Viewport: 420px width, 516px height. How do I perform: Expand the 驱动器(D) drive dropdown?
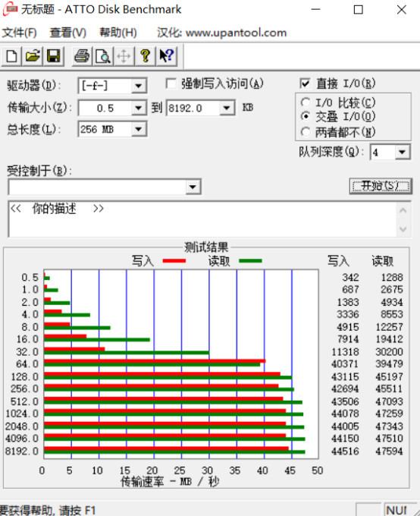[139, 86]
